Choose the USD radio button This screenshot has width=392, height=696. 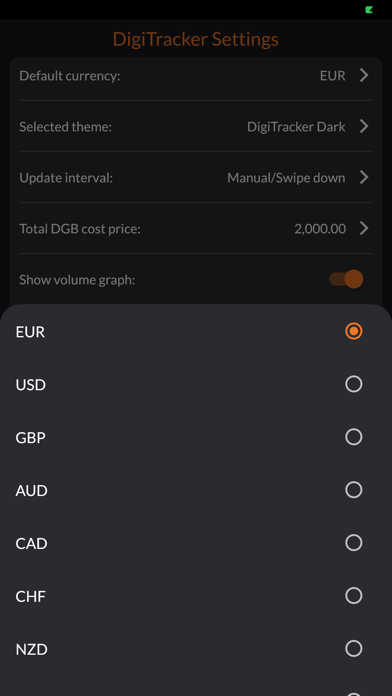point(353,384)
